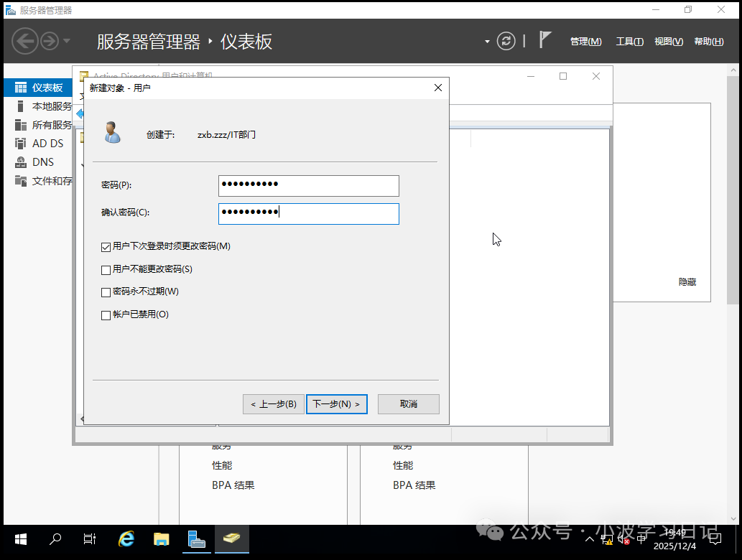Enable the 密码永不过期 option
Screen dimensions: 742x560
point(106,291)
